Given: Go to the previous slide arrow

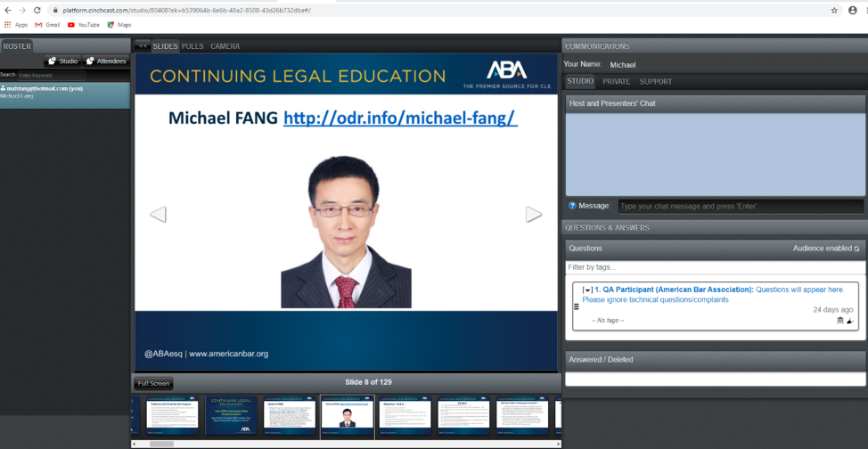Looking at the screenshot, I should pos(159,215).
